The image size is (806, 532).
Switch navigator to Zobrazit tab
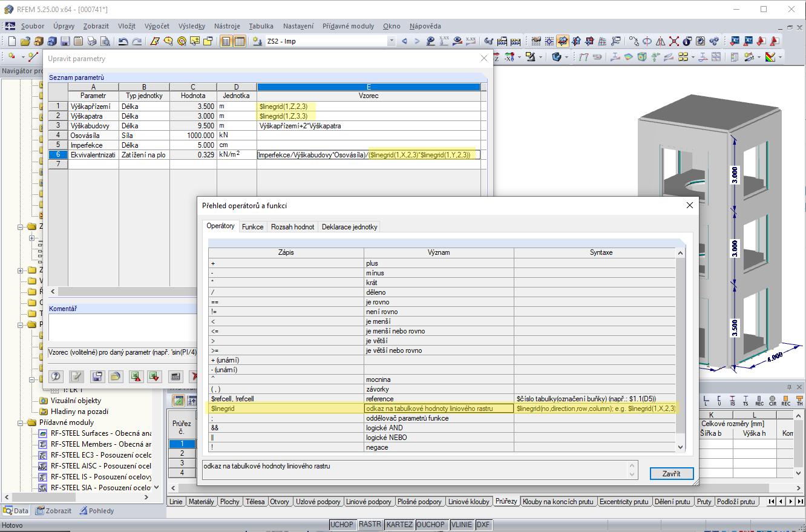(54, 511)
